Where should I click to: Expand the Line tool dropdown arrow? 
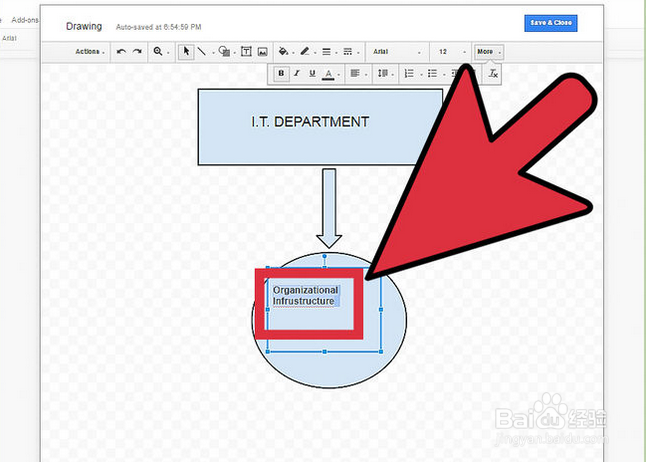click(213, 53)
